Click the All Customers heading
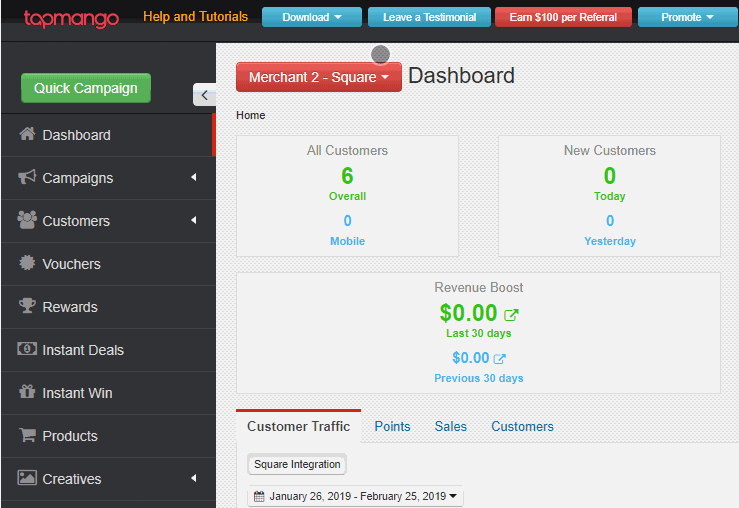The height and width of the screenshot is (508, 739). pos(347,150)
